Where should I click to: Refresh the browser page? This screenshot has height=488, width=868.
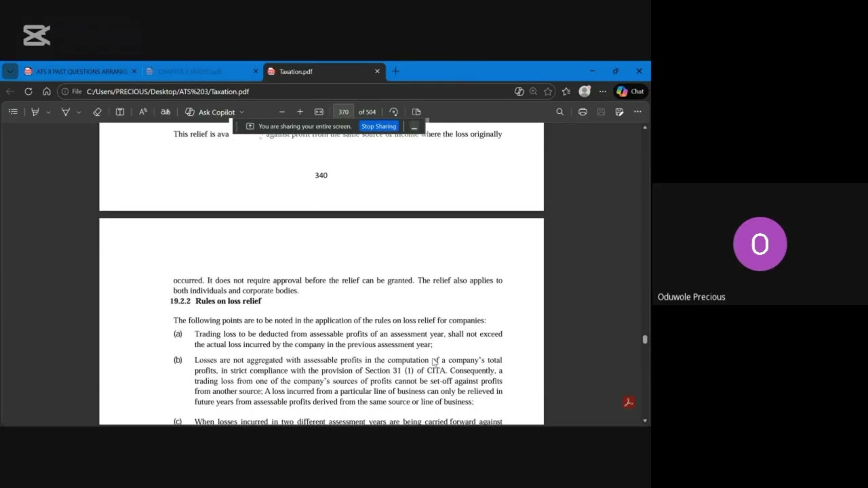[28, 91]
